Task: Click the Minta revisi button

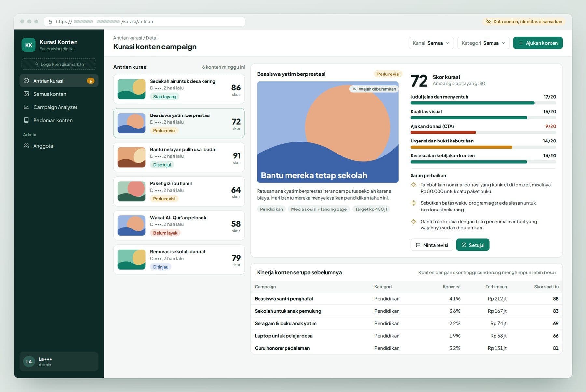Action: (x=432, y=245)
